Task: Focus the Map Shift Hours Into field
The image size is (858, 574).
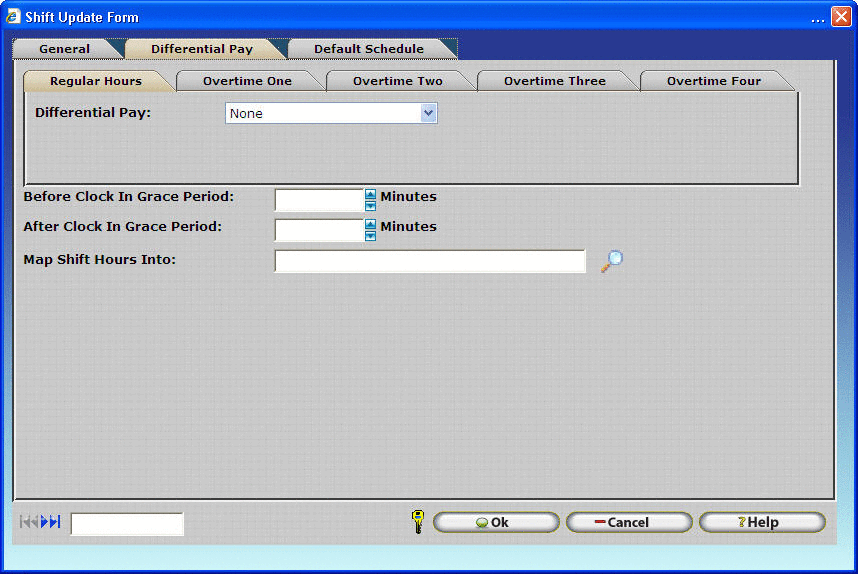Action: 429,261
